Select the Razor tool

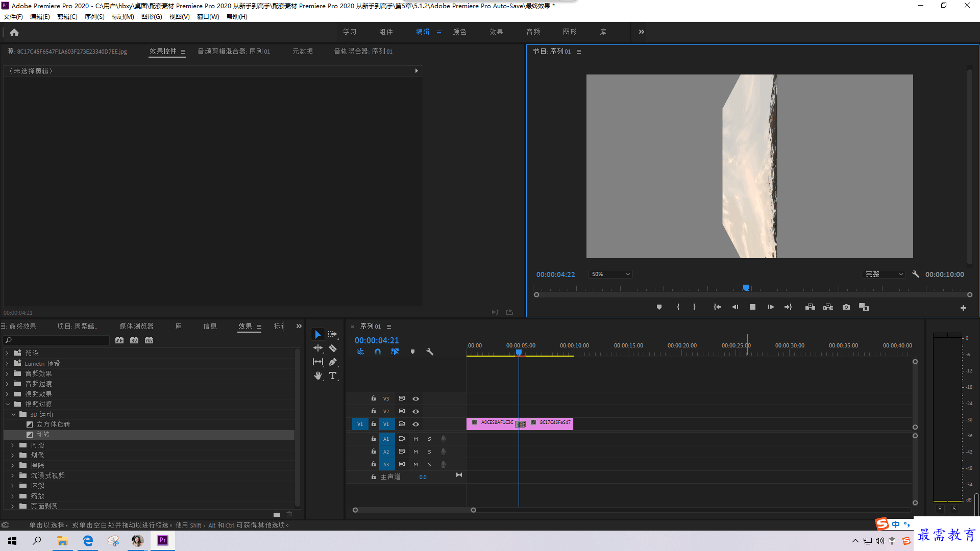tap(333, 348)
